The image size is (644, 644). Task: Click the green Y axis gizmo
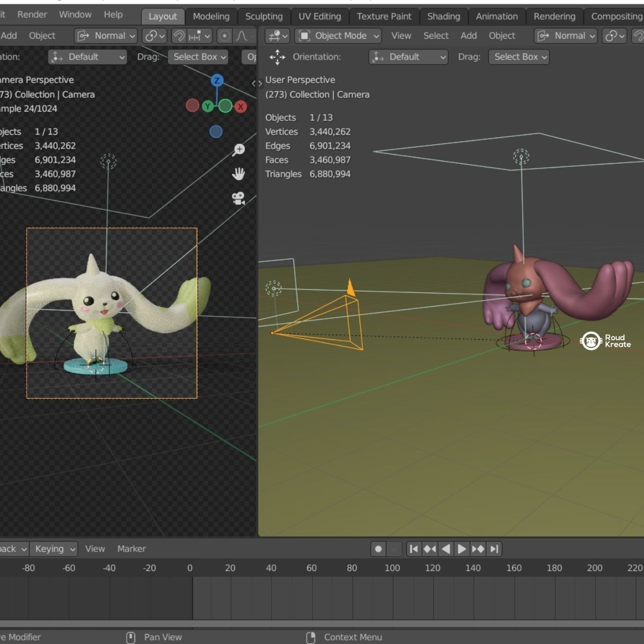point(208,106)
